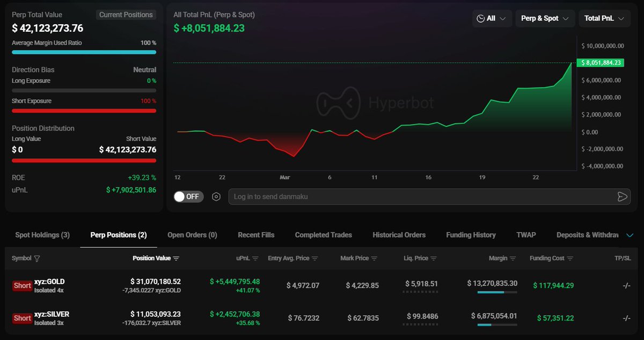Image resolution: width=644 pixels, height=340 pixels.
Task: Open the Total PnL dropdown
Action: 604,18
